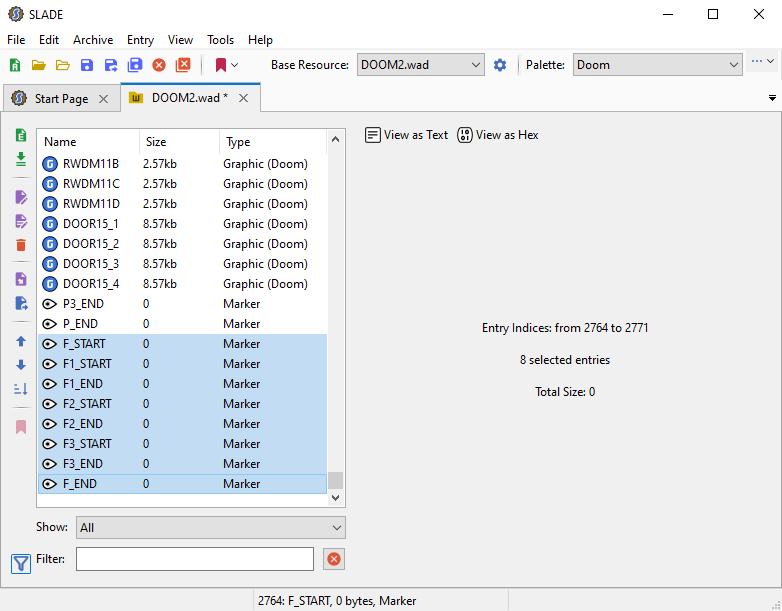This screenshot has width=782, height=611.
Task: Click the red Delete Entry trash icon
Action: 21,245
